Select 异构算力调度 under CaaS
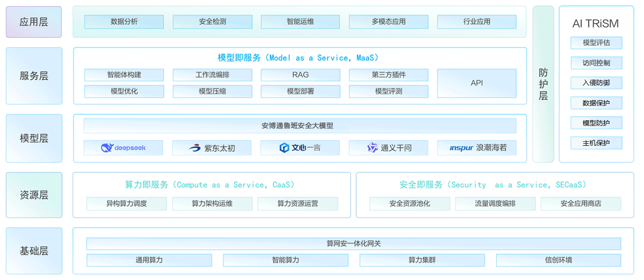The image size is (644, 280). (126, 204)
